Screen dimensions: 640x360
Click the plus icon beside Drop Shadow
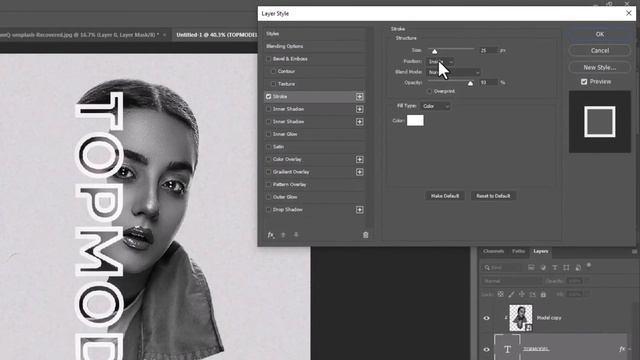[359, 210]
